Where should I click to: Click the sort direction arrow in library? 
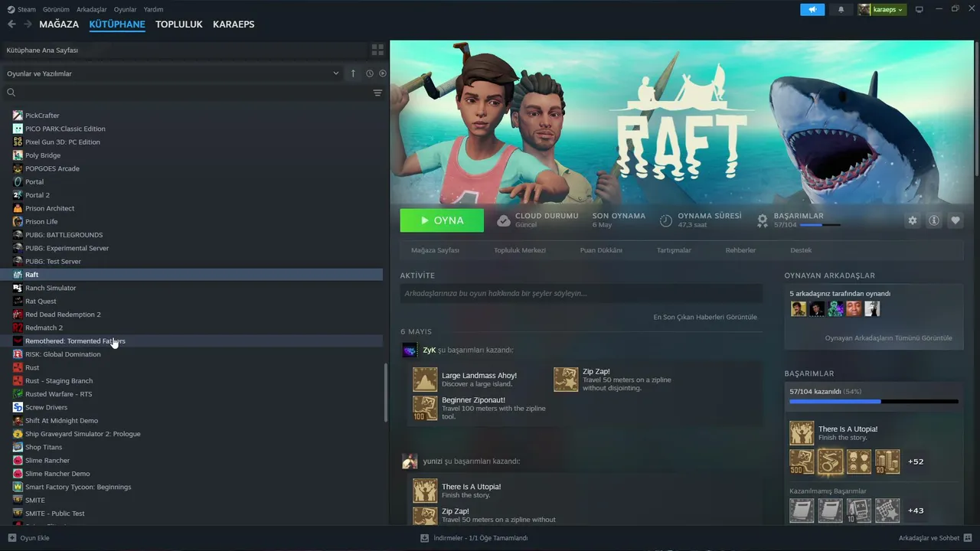point(353,73)
